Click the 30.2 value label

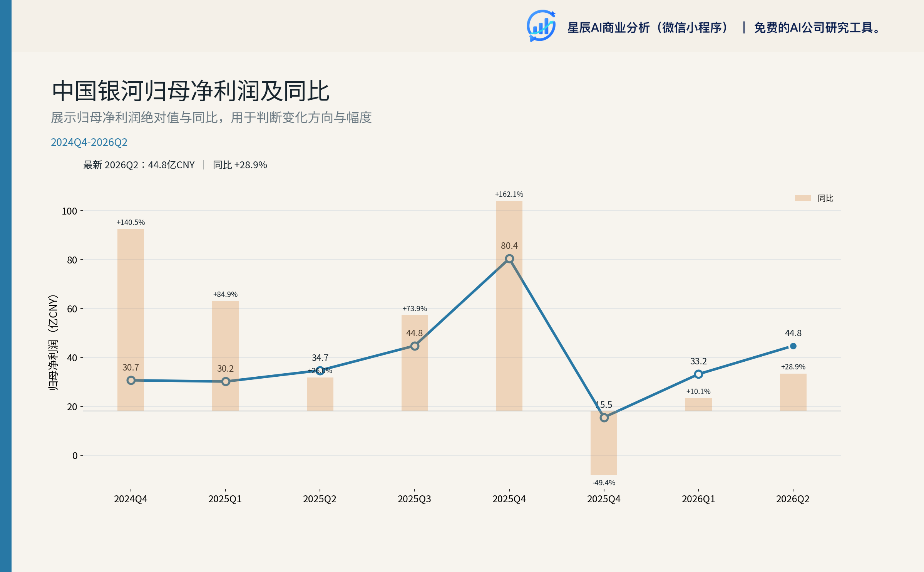pos(225,369)
